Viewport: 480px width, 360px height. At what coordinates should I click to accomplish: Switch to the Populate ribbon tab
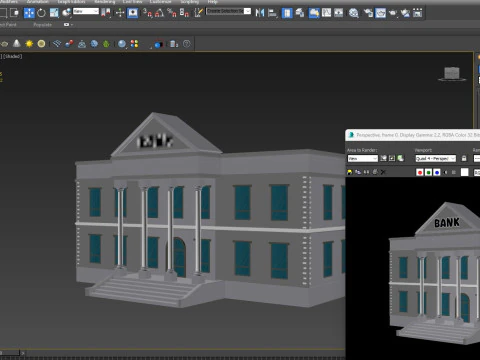(x=42, y=25)
